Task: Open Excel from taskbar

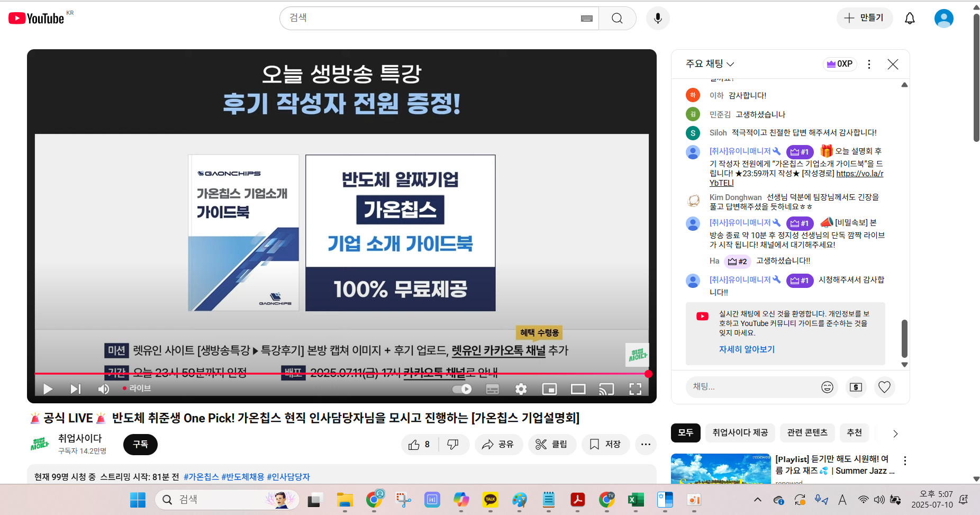Action: pos(636,500)
